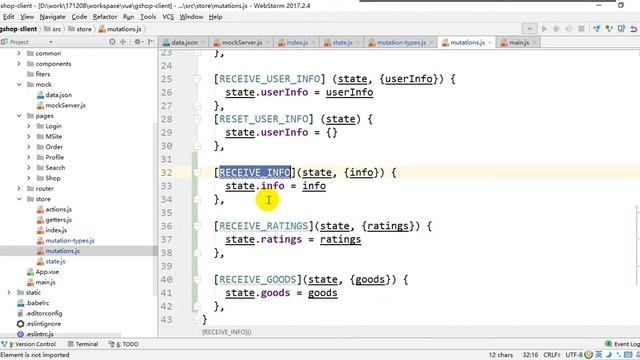Expand the static folder

click(x=9, y=292)
